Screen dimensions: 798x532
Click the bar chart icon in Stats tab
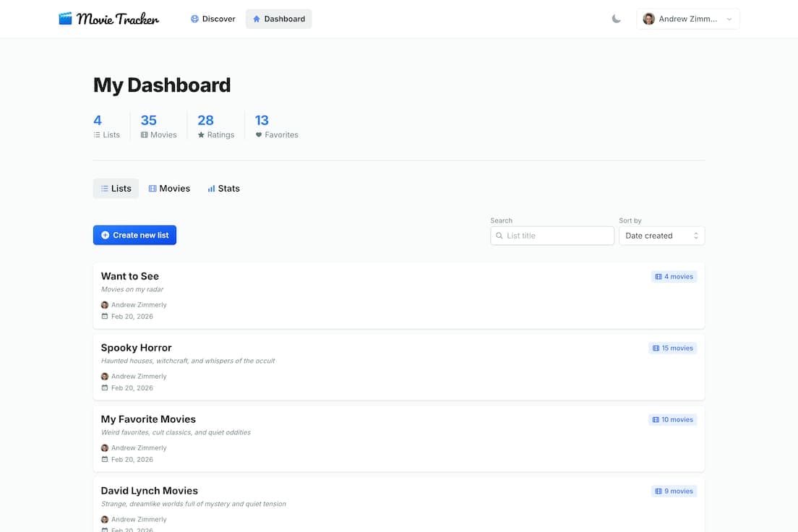point(211,189)
